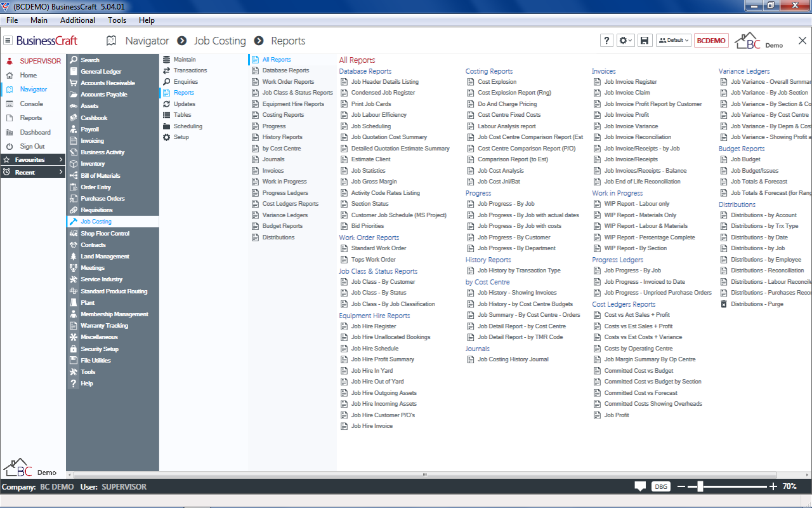Select Work in Progress category
The height and width of the screenshot is (508, 812).
284,182
